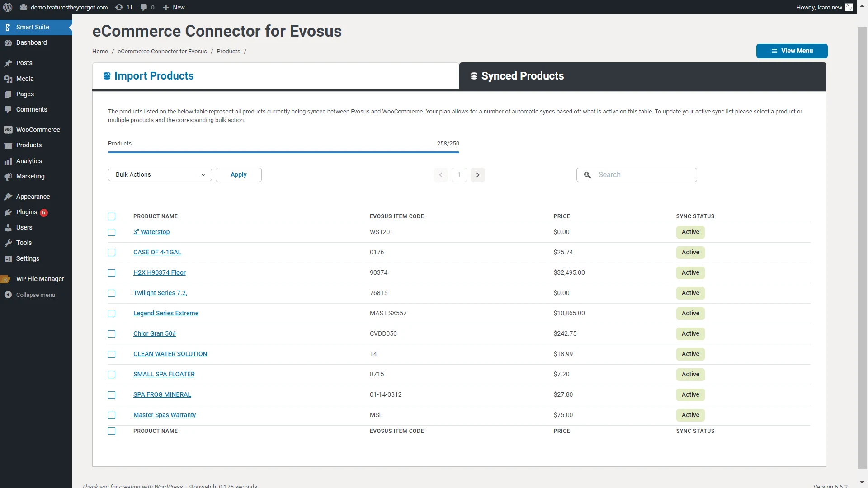
Task: Open the Legend Series Extreme product link
Action: [x=165, y=313]
